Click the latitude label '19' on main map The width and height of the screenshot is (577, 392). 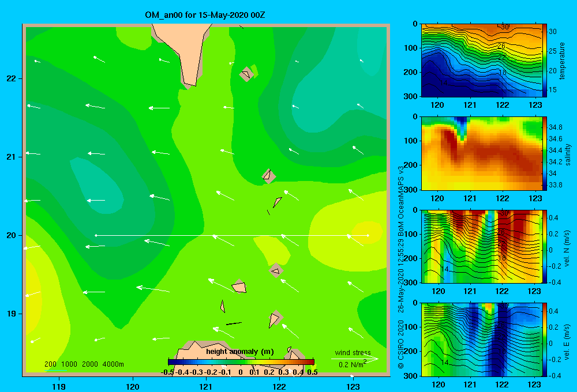(x=11, y=314)
